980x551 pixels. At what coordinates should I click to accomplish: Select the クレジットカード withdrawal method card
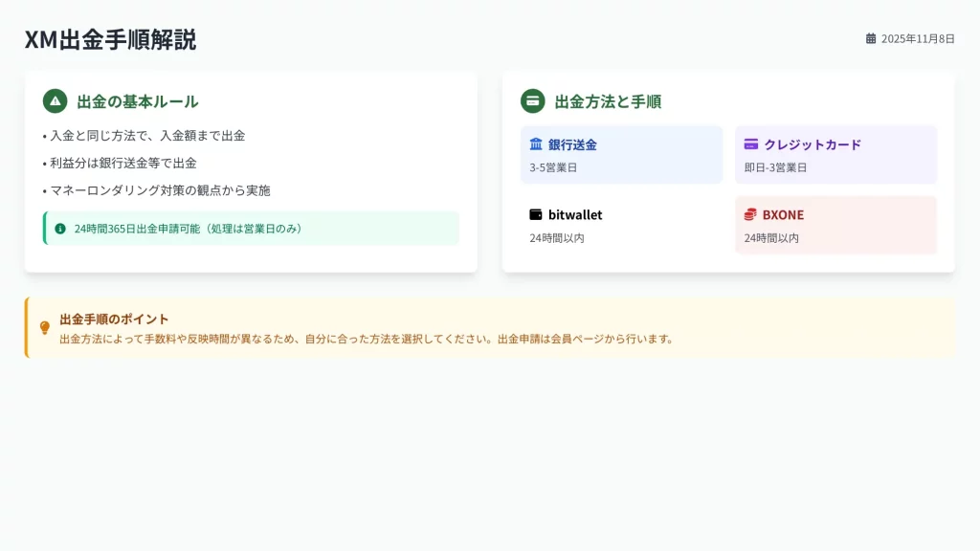835,155
